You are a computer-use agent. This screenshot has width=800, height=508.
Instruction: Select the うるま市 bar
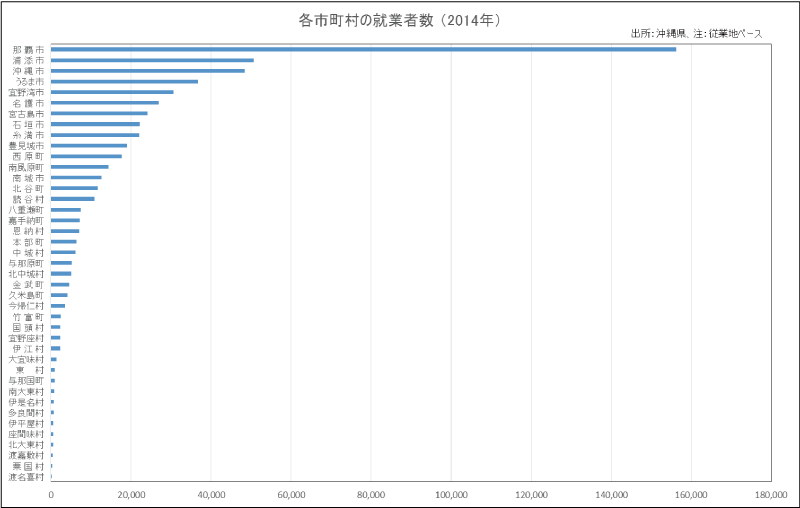(x=124, y=82)
